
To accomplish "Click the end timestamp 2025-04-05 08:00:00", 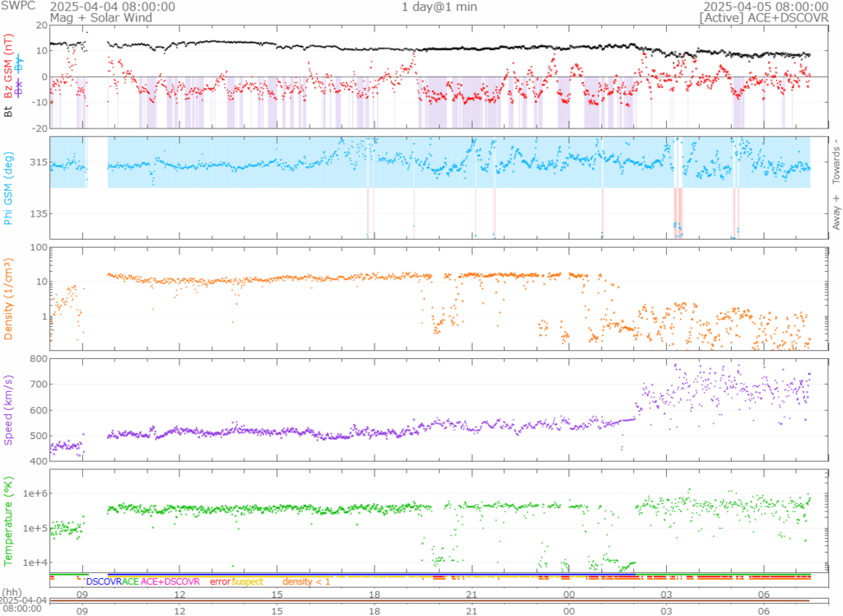I will [768, 6].
